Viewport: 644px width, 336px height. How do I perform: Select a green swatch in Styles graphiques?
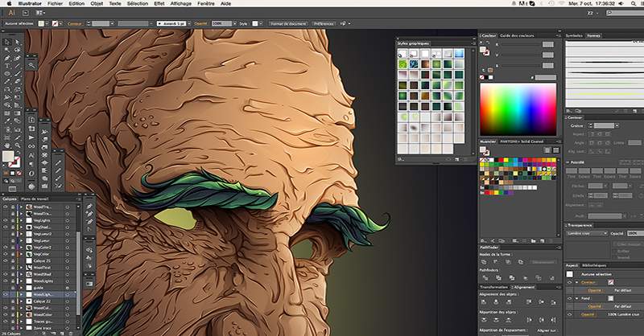pos(403,64)
